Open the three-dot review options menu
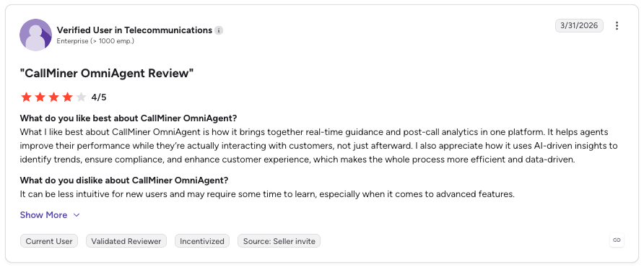 coord(617,26)
